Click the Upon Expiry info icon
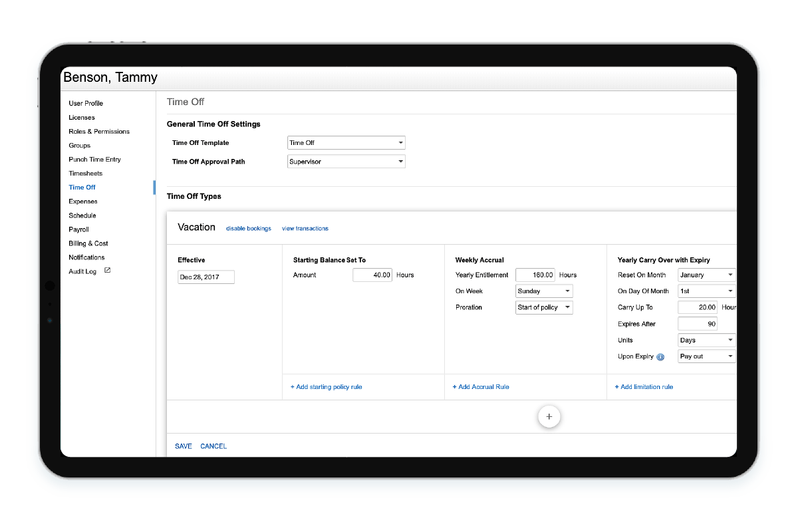This screenshot has height=532, width=798. [660, 357]
